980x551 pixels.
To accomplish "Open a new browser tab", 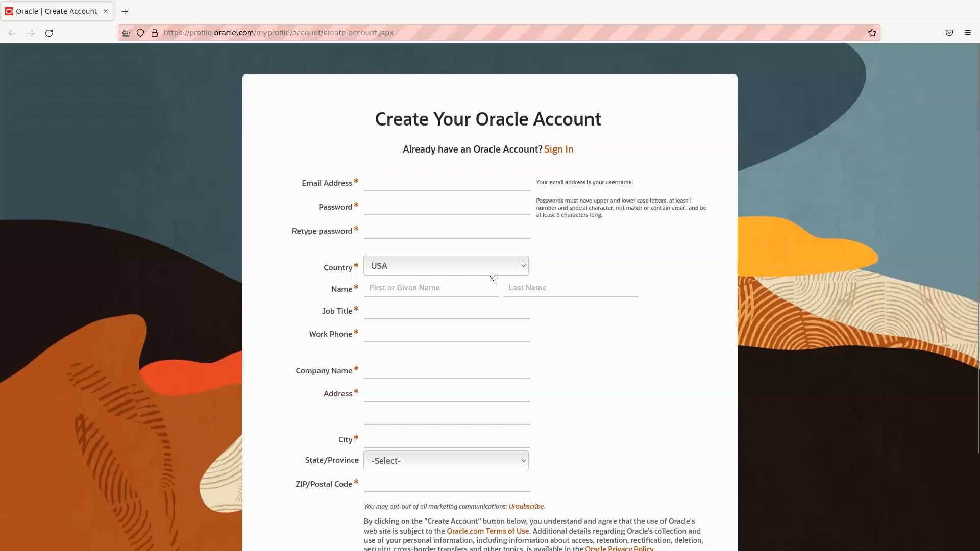I will [x=125, y=11].
